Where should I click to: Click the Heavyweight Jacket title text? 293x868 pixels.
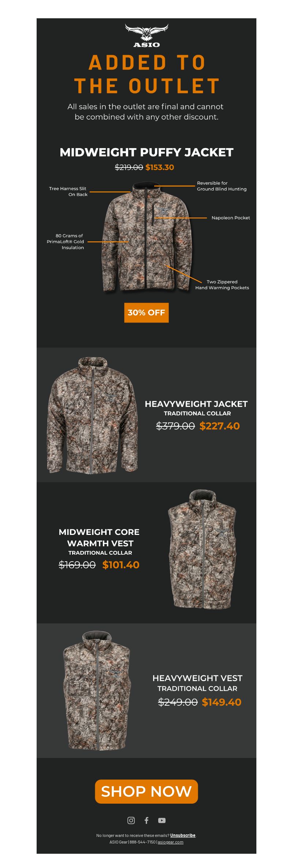click(196, 404)
